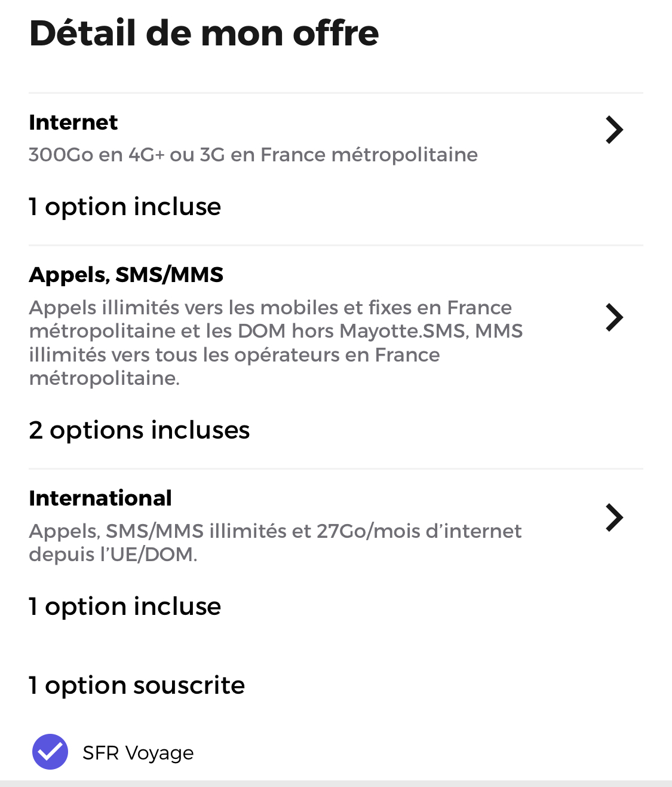Select the International section heading

click(100, 498)
